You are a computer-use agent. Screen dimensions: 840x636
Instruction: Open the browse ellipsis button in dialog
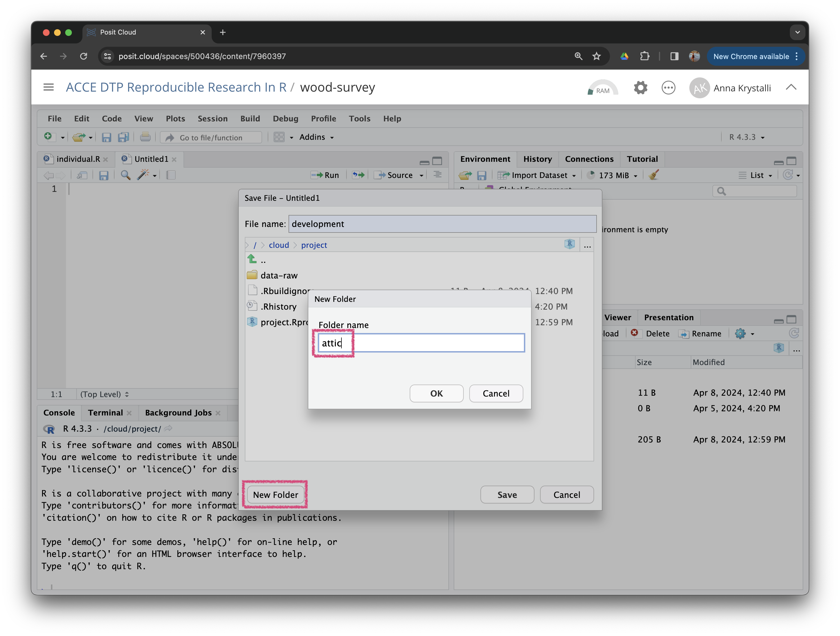(x=587, y=246)
